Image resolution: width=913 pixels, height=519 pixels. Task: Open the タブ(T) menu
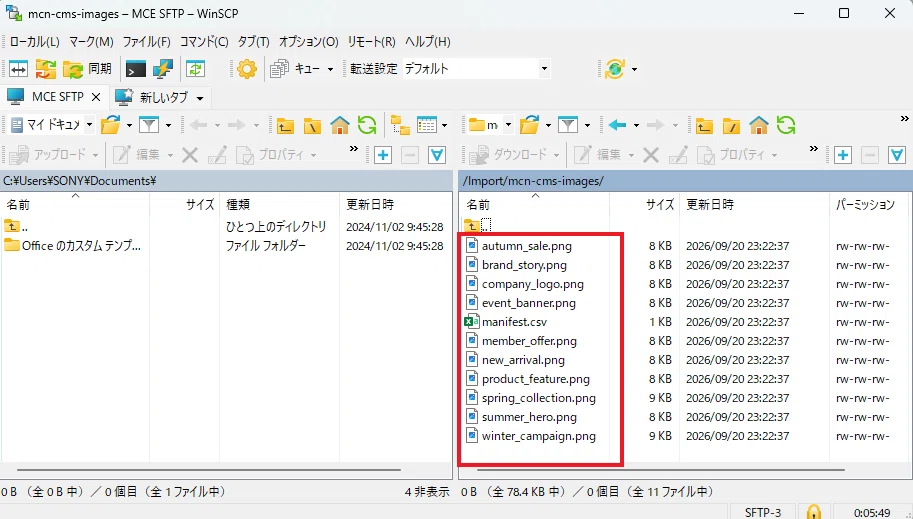(x=253, y=41)
